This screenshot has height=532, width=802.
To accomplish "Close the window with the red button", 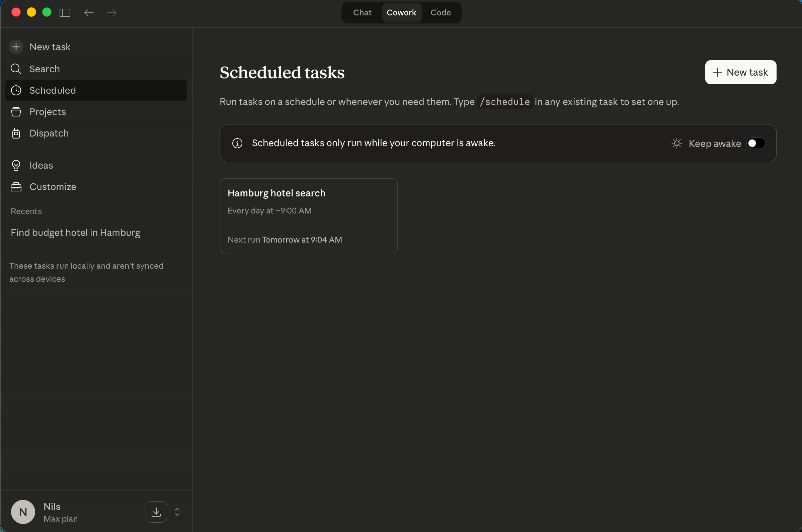I will click(16, 12).
